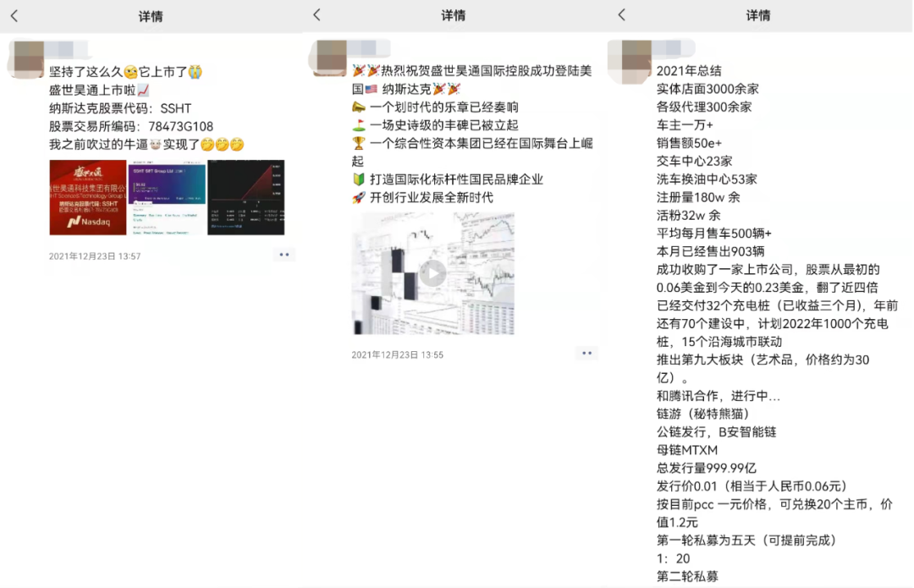Click the line 按目前pcc 一元价格
Viewport: 914px width, 588px height.
(774, 505)
